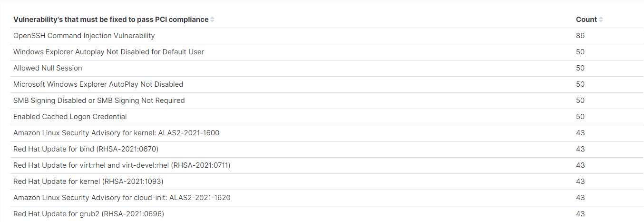Image resolution: width=644 pixels, height=222 pixels.
Task: Click count value for Enabled Cached Logon Credential
Action: tap(580, 117)
